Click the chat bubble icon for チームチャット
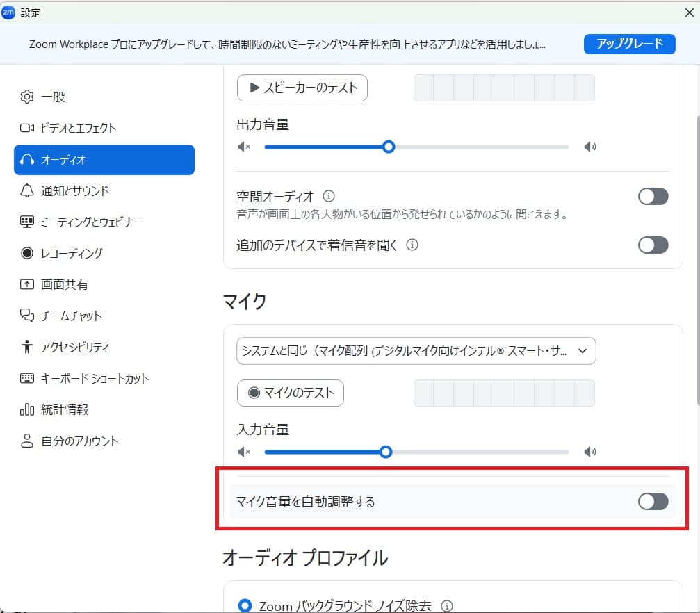700x613 pixels. click(x=27, y=316)
